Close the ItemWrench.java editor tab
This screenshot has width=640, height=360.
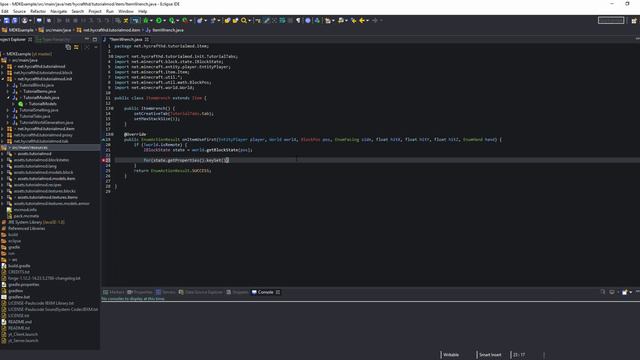(x=147, y=40)
